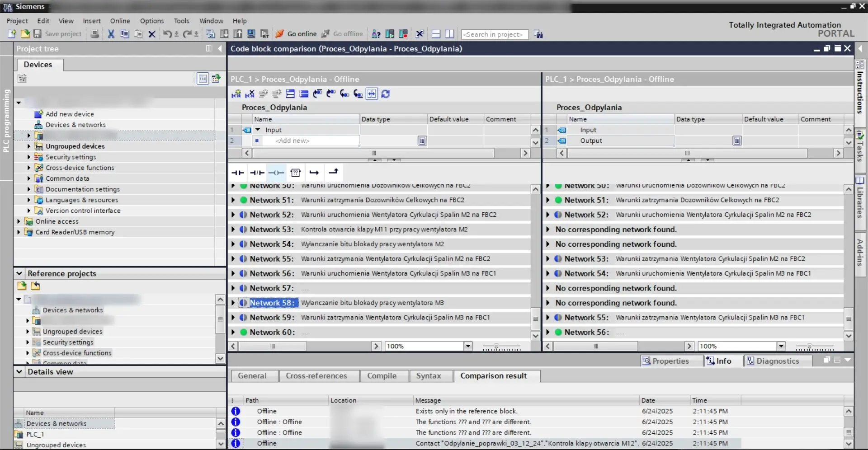
Task: Refresh the code block comparison
Action: 386,94
